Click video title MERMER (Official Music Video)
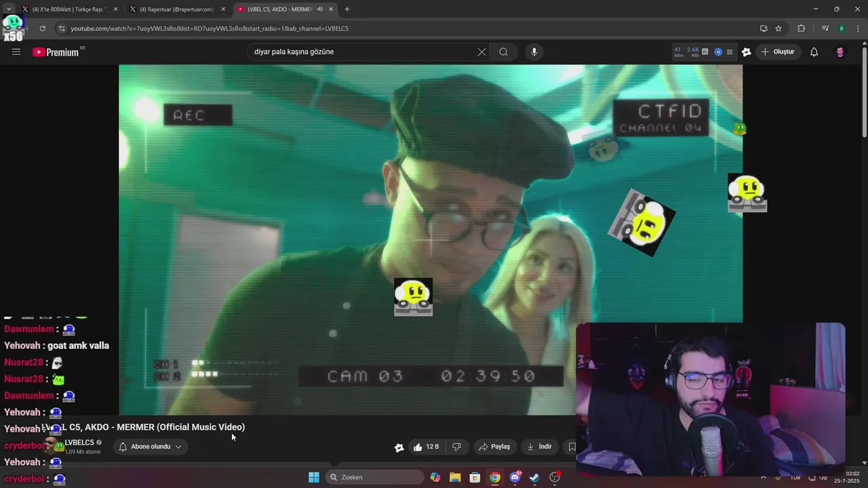 pyautogui.click(x=144, y=427)
